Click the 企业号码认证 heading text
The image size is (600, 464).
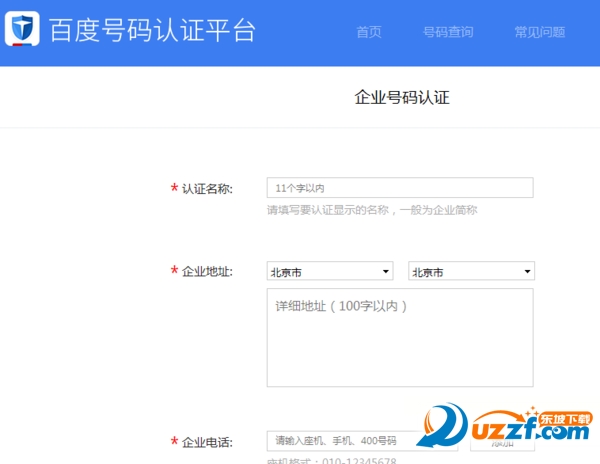point(402,98)
